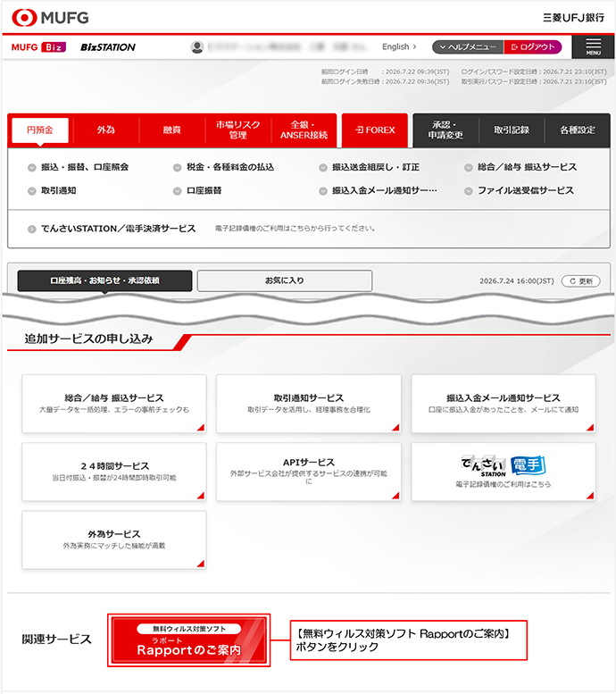Open the FOREX tab
The height and width of the screenshot is (694, 616).
375,130
